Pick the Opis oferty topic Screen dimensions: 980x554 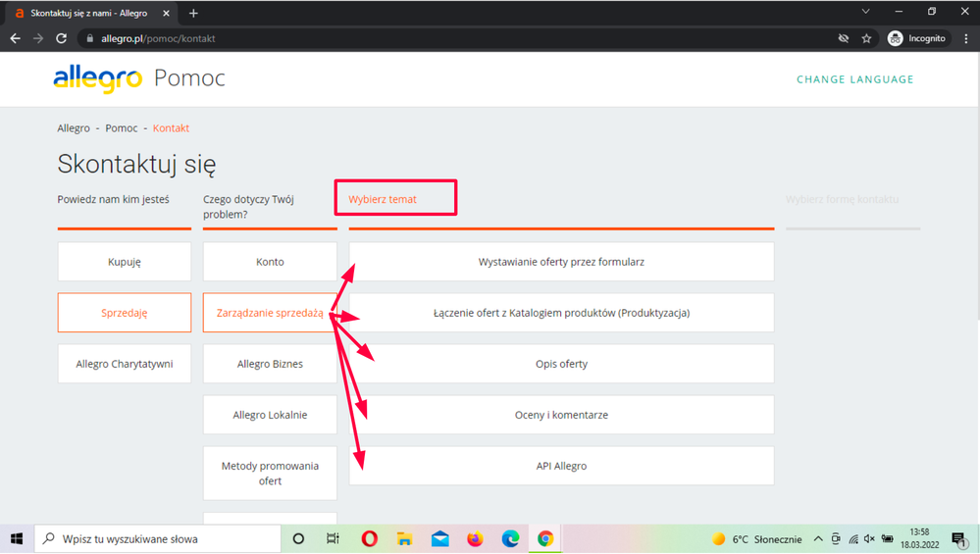tap(561, 364)
